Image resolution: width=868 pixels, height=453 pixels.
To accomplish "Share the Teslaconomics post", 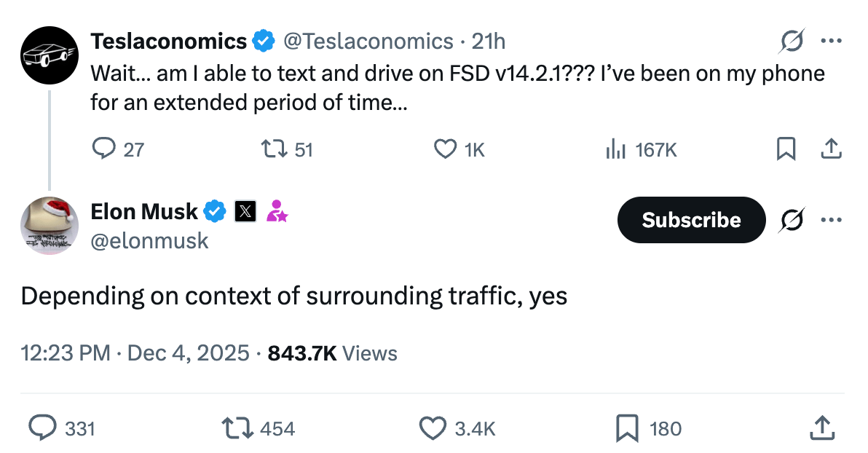I will (831, 149).
